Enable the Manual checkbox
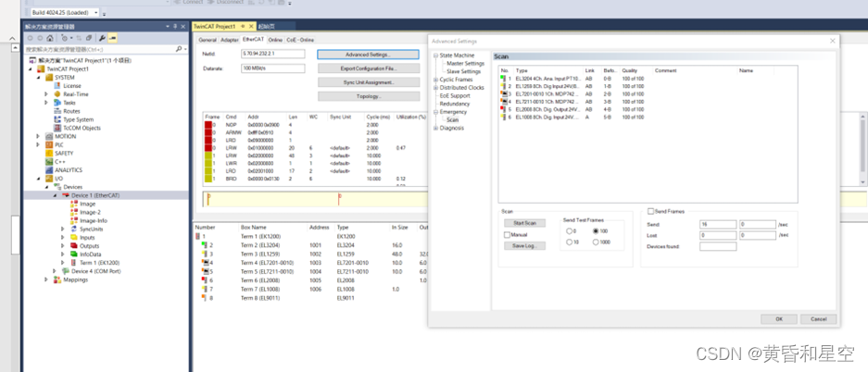This screenshot has height=372, width=868. tap(507, 235)
